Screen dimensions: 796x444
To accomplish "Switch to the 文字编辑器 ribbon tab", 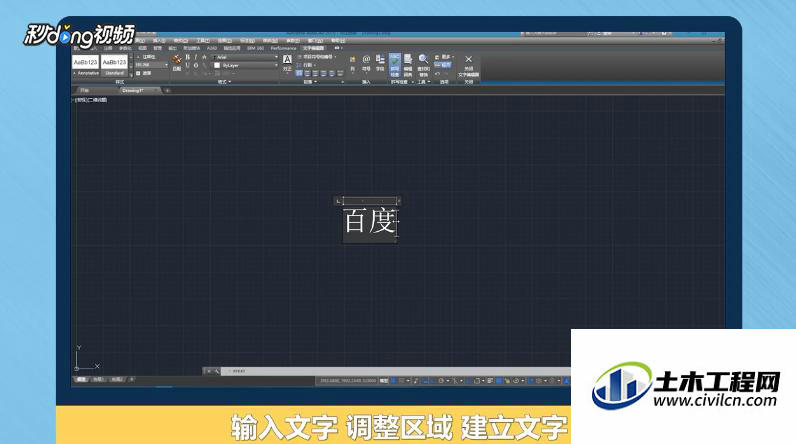I will 313,48.
